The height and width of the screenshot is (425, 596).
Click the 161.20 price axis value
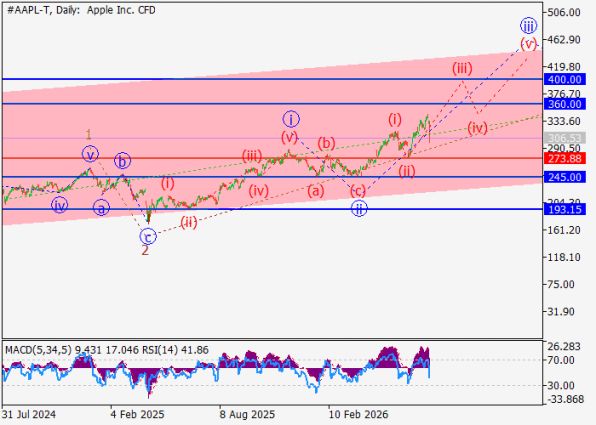[x=564, y=230]
